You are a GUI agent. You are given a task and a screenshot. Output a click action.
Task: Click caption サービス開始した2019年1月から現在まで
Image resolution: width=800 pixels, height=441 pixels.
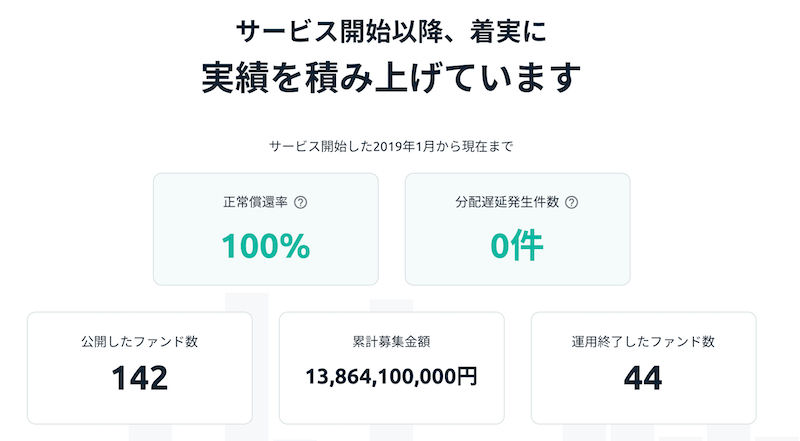[391, 146]
